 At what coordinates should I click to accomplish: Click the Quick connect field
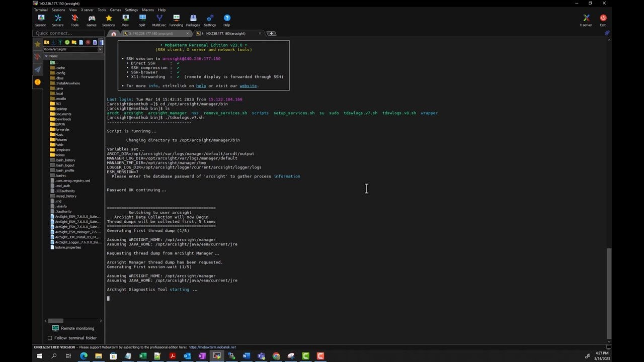[68, 33]
